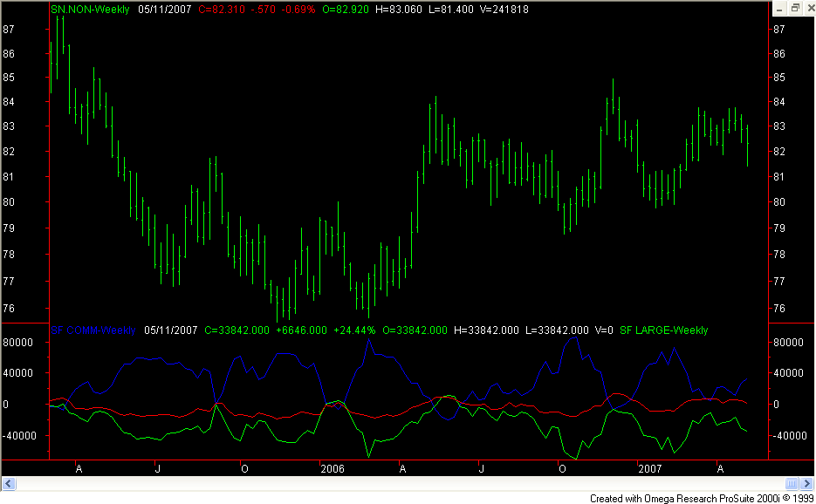Restore down the chart window

[x=795, y=9]
